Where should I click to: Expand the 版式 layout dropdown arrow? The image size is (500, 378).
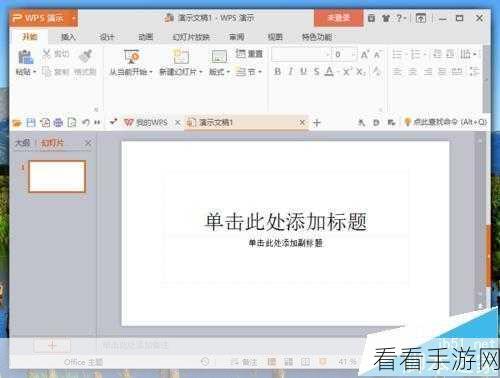(228, 72)
